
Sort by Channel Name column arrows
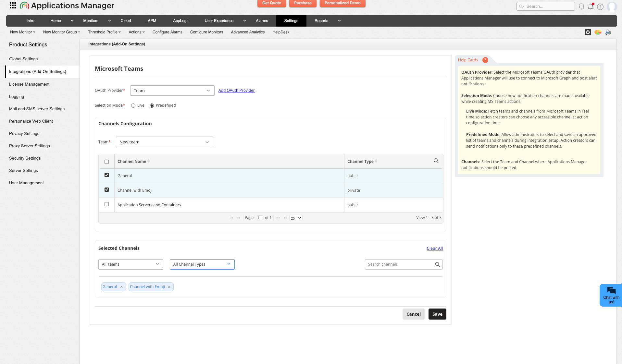[x=148, y=161]
